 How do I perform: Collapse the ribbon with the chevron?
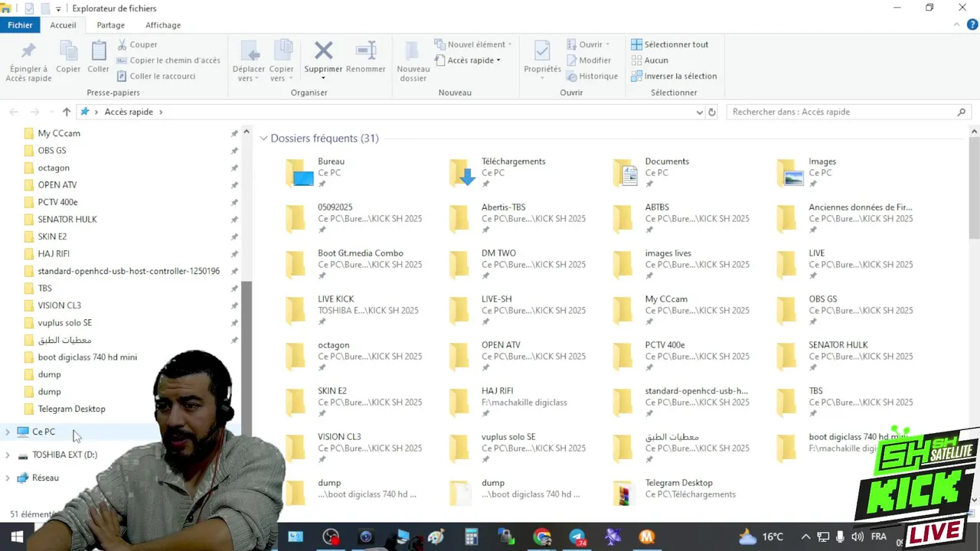click(955, 24)
